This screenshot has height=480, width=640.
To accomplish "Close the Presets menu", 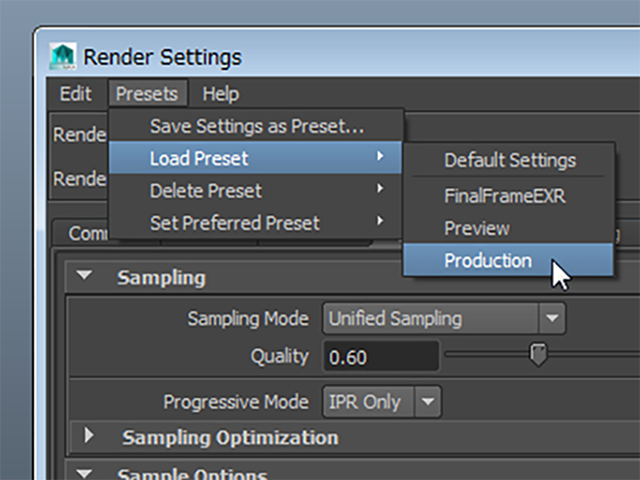I will (147, 93).
